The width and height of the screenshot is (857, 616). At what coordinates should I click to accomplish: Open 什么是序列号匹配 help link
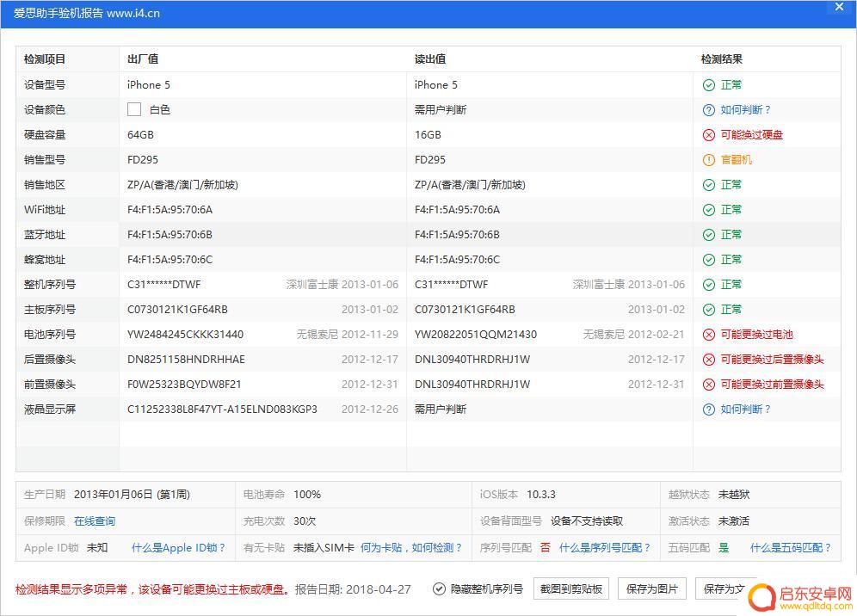pyautogui.click(x=605, y=548)
